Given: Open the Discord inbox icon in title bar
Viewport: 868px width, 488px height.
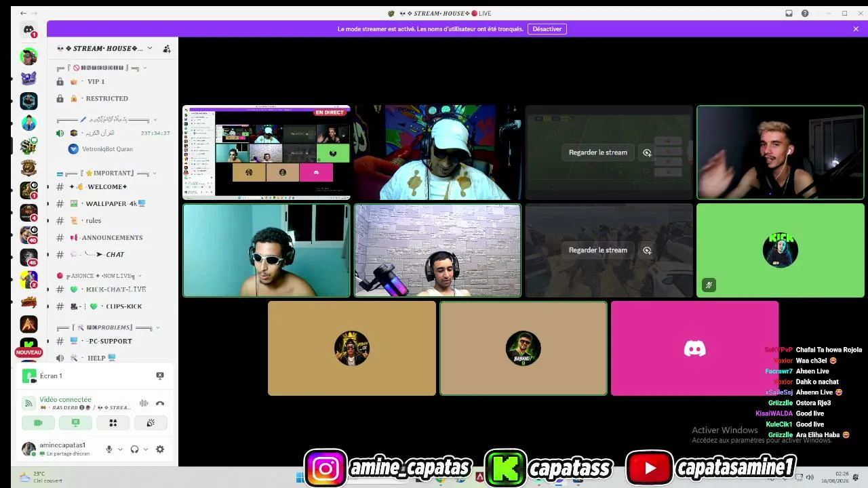Looking at the screenshot, I should tap(789, 14).
